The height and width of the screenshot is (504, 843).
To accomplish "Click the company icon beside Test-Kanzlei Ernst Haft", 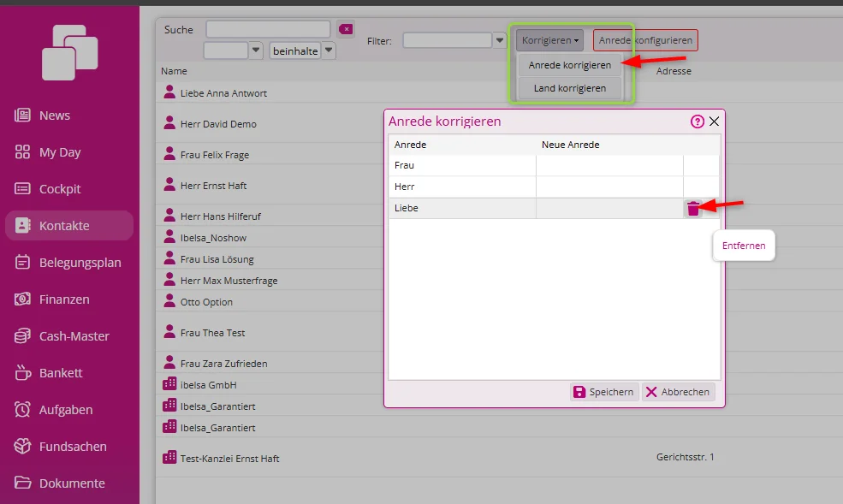I will click(169, 457).
